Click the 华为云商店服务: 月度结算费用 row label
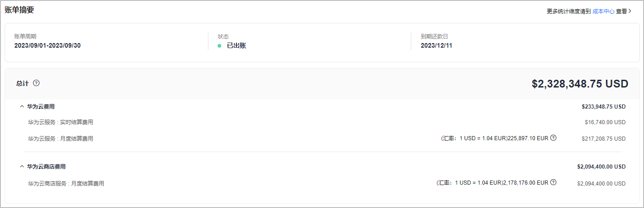This screenshot has height=208, width=644. [x=66, y=183]
